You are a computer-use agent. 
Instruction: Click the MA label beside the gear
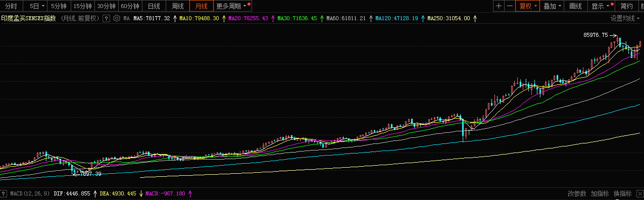[x=126, y=18]
